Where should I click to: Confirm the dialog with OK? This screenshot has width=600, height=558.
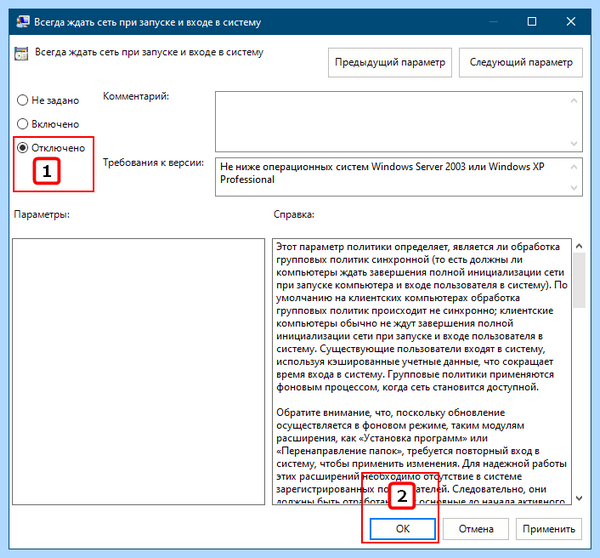(403, 529)
